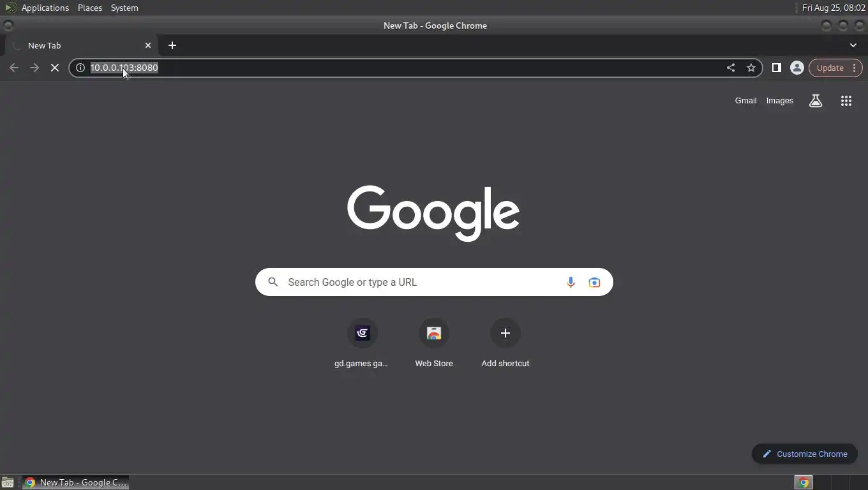The image size is (868, 490).
Task: Start voice search with microphone
Action: tap(571, 282)
